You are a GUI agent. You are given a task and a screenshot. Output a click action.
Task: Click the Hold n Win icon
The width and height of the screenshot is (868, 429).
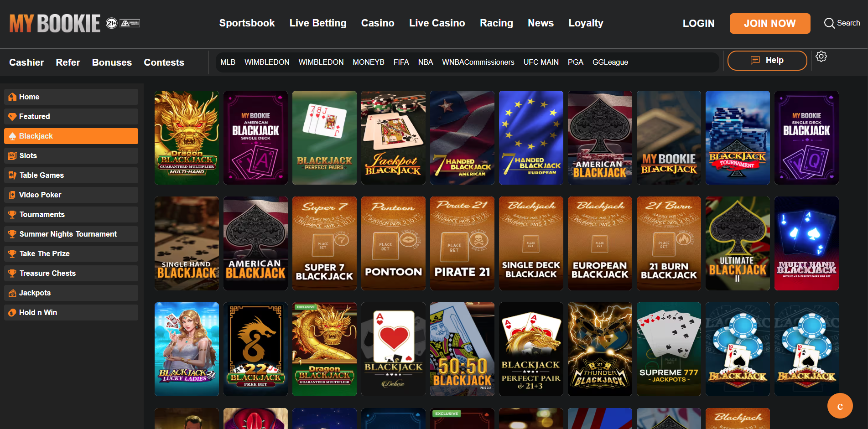tap(12, 313)
